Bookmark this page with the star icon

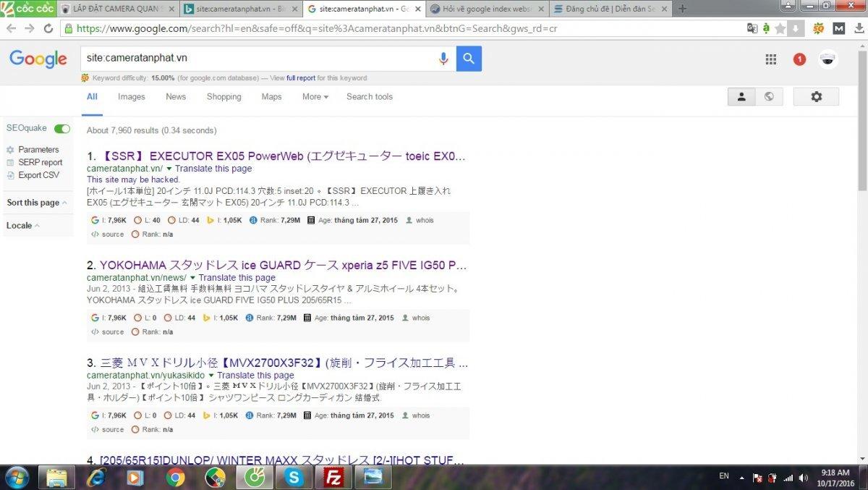click(x=780, y=29)
